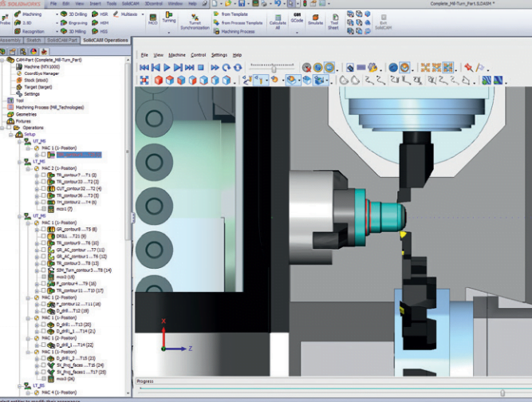The image size is (532, 402).
Task: Expand TR_contour33 ...T2 (3) operation
Action: point(37,182)
